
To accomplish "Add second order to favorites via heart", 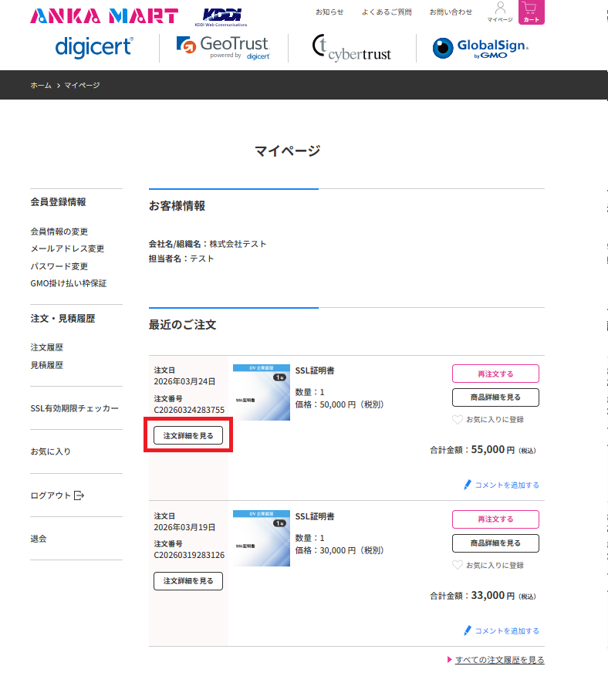I will [x=458, y=565].
